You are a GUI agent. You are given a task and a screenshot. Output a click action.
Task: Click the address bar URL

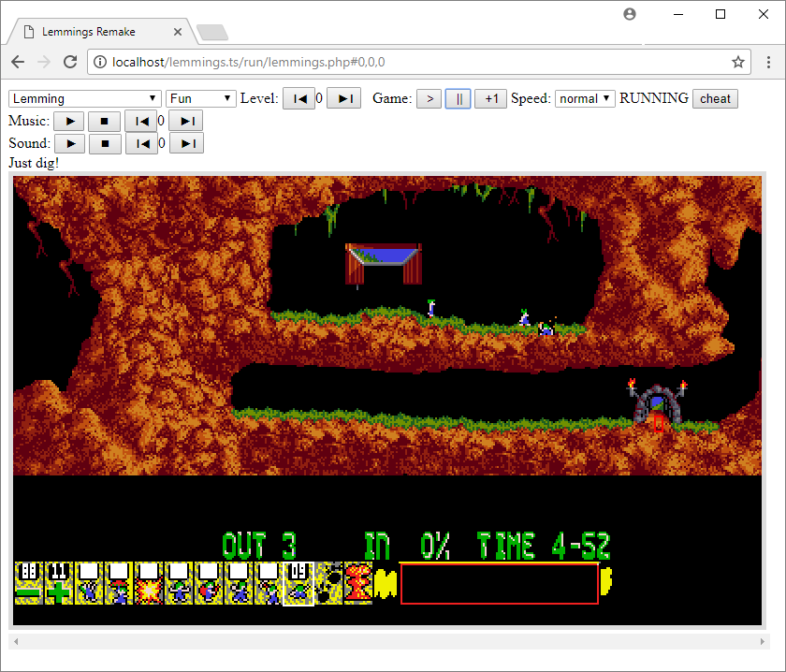[x=249, y=62]
